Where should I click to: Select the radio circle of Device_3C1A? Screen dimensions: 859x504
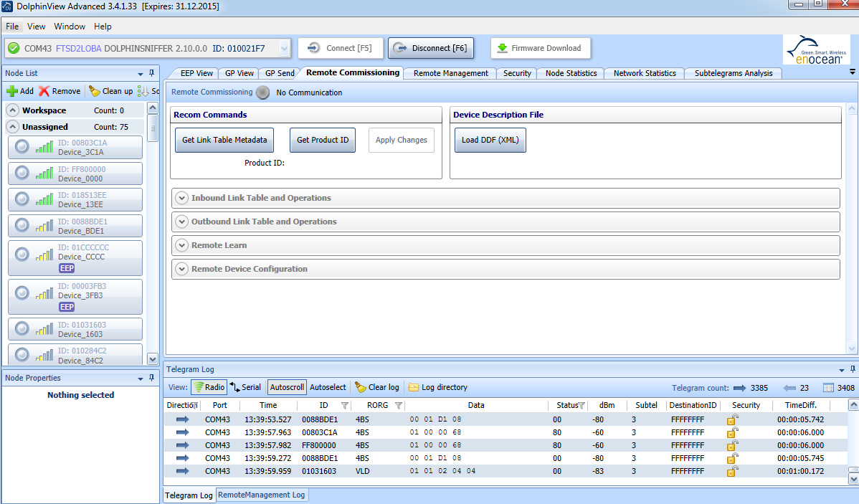(x=22, y=147)
